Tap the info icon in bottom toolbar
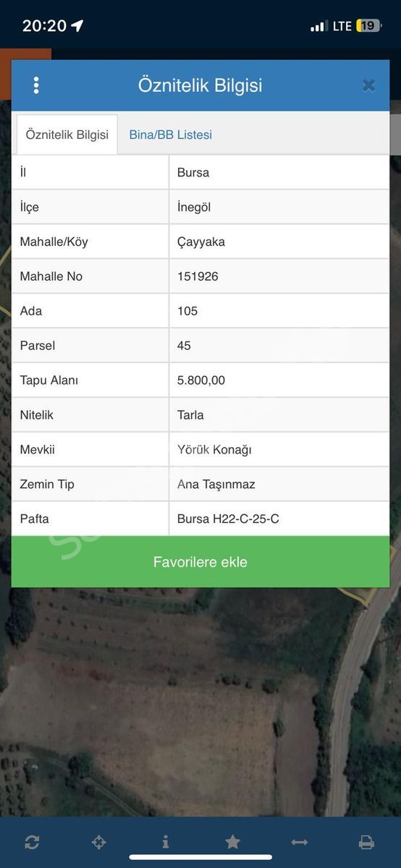This screenshot has height=868, width=401. click(x=166, y=842)
